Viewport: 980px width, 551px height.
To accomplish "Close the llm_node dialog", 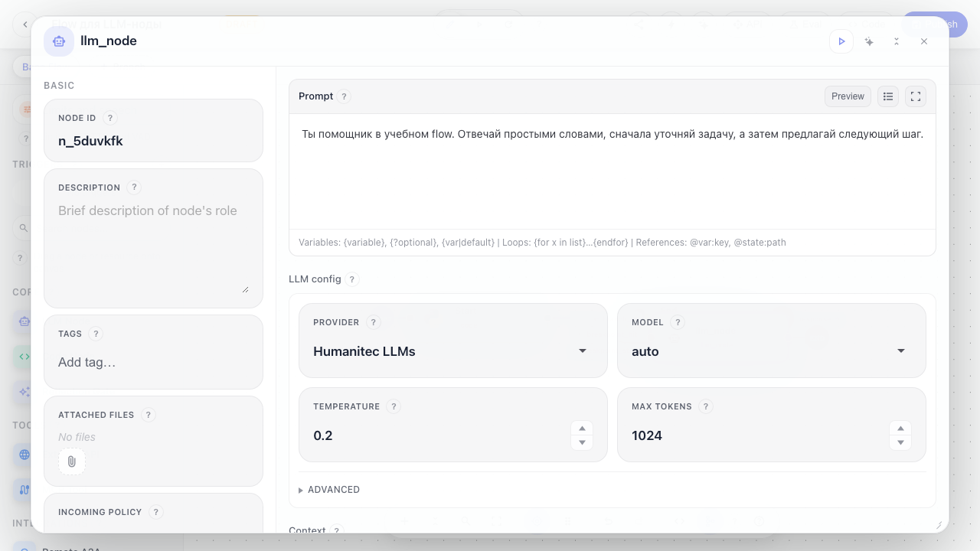I will (924, 41).
